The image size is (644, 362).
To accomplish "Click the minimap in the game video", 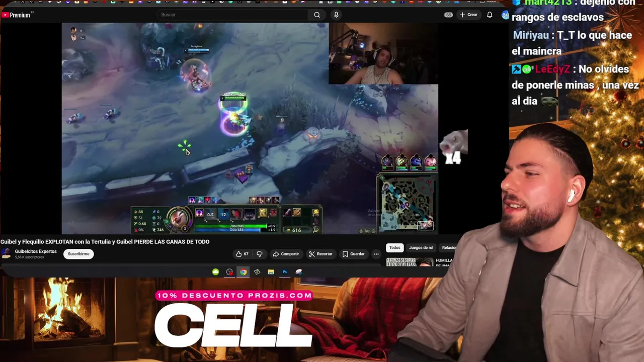I will coord(407,203).
